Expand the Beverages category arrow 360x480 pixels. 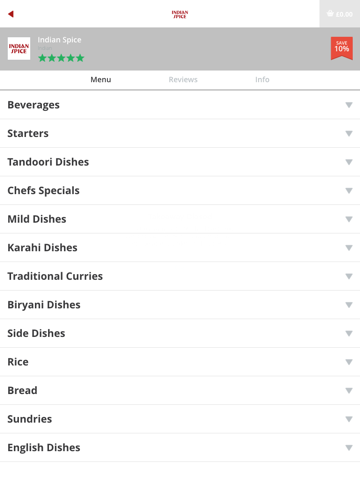coord(349,105)
